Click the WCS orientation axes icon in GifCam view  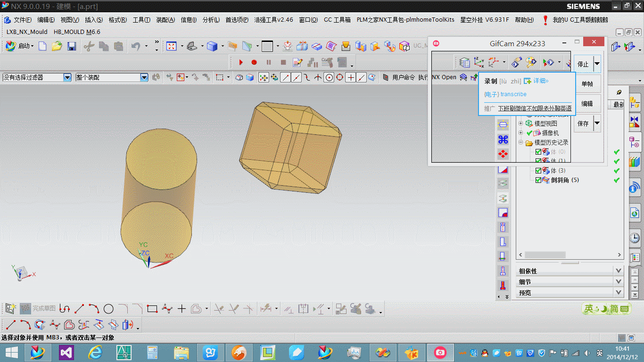coord(479,62)
